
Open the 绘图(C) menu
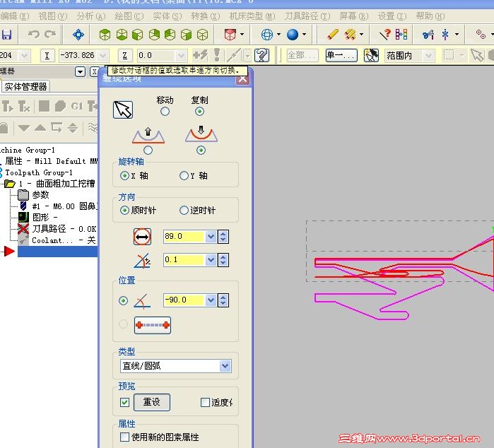point(129,16)
